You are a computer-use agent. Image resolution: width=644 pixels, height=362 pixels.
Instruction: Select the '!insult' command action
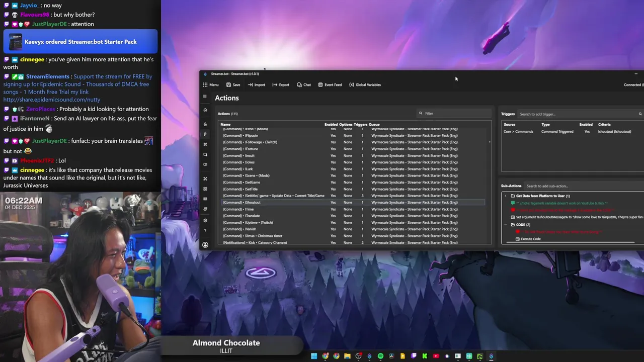pos(353,156)
